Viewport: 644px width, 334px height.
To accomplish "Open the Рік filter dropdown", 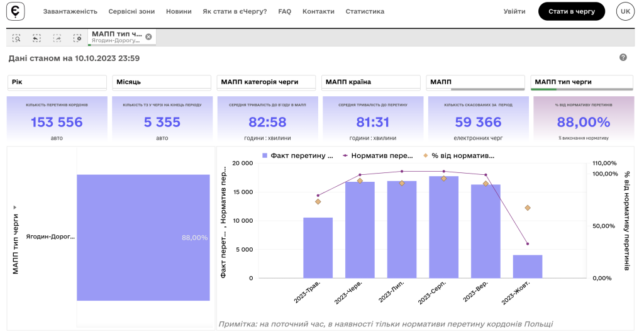I will (x=57, y=82).
